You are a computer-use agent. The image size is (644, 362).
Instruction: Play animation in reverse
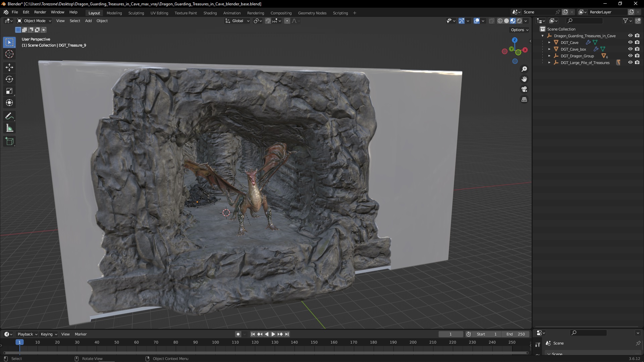[266, 334]
